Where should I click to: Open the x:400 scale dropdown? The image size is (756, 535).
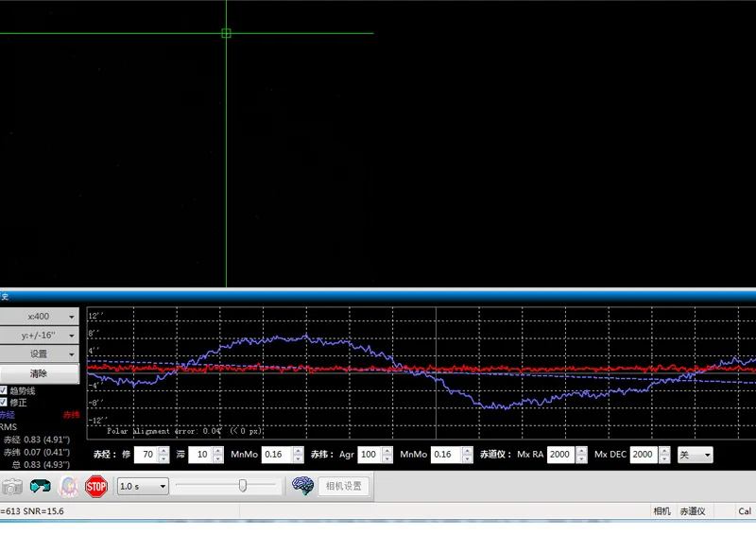[39, 317]
